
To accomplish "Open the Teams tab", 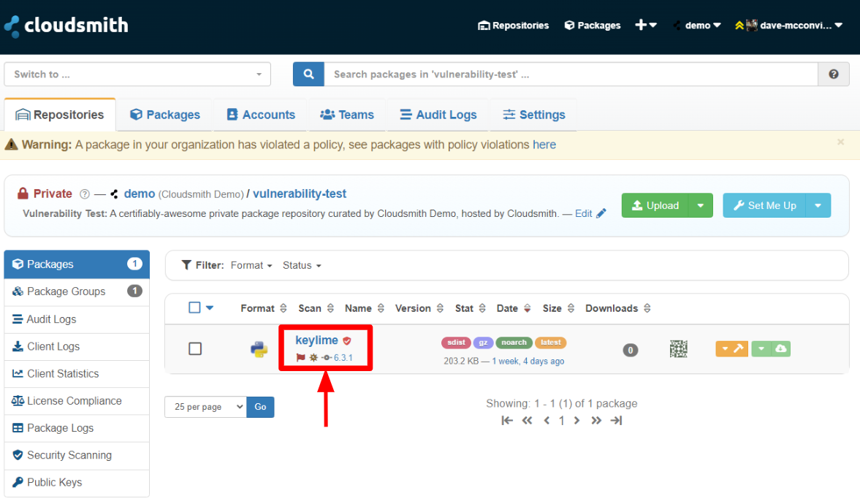I will coord(347,115).
